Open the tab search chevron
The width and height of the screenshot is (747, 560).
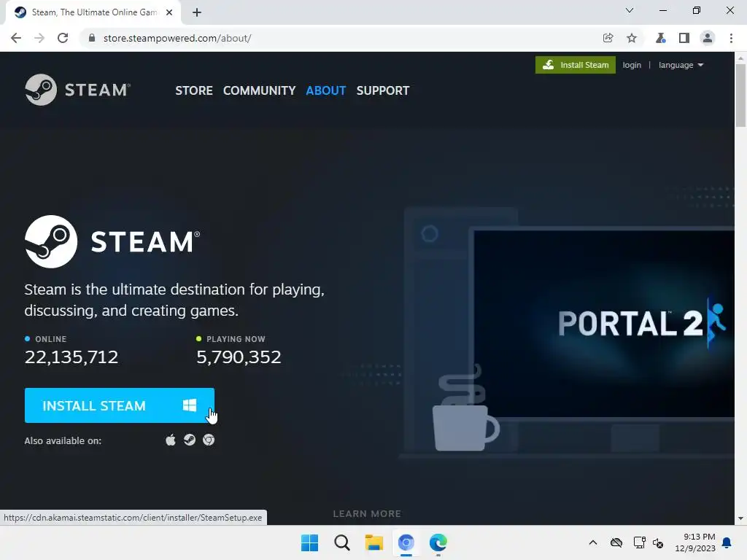[x=630, y=10]
